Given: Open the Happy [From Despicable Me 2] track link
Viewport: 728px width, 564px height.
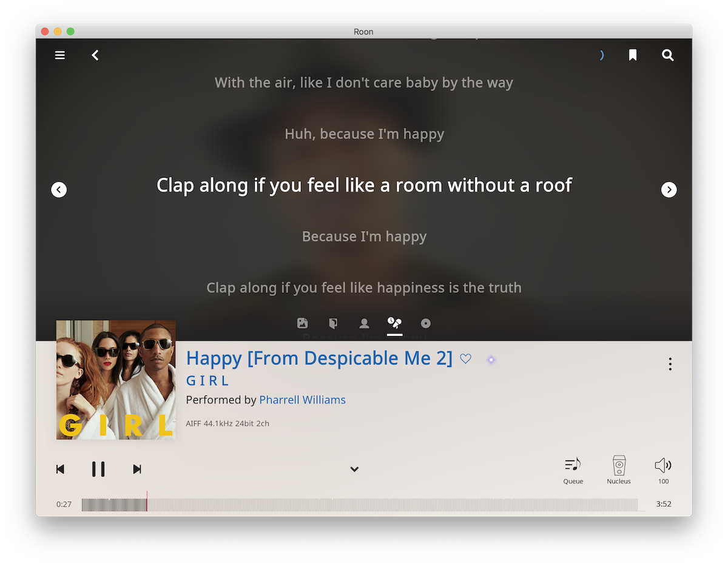Looking at the screenshot, I should pyautogui.click(x=319, y=358).
